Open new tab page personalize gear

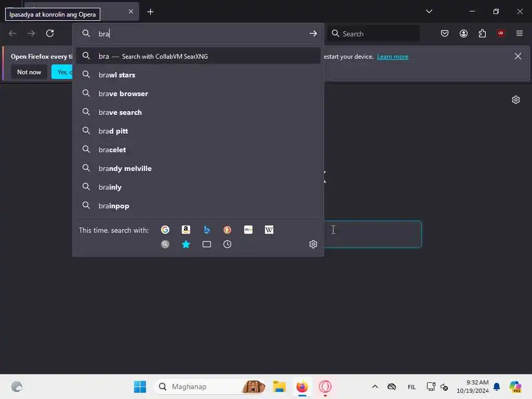click(x=516, y=100)
